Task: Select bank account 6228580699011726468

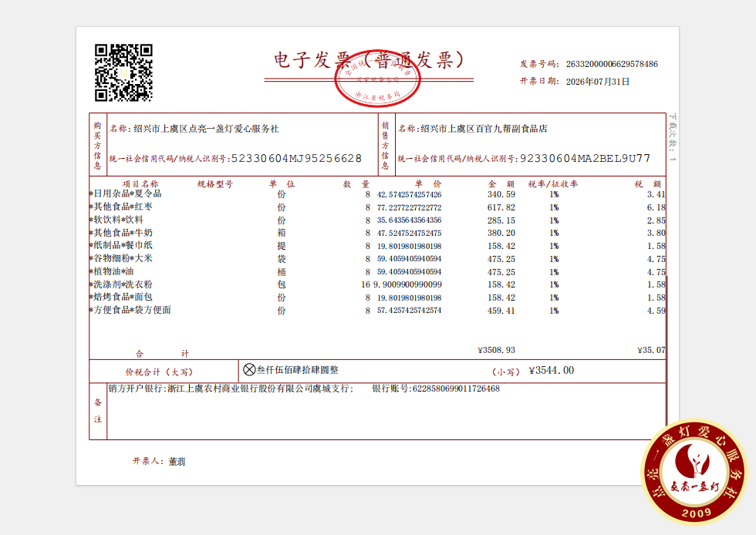Action: [456, 389]
